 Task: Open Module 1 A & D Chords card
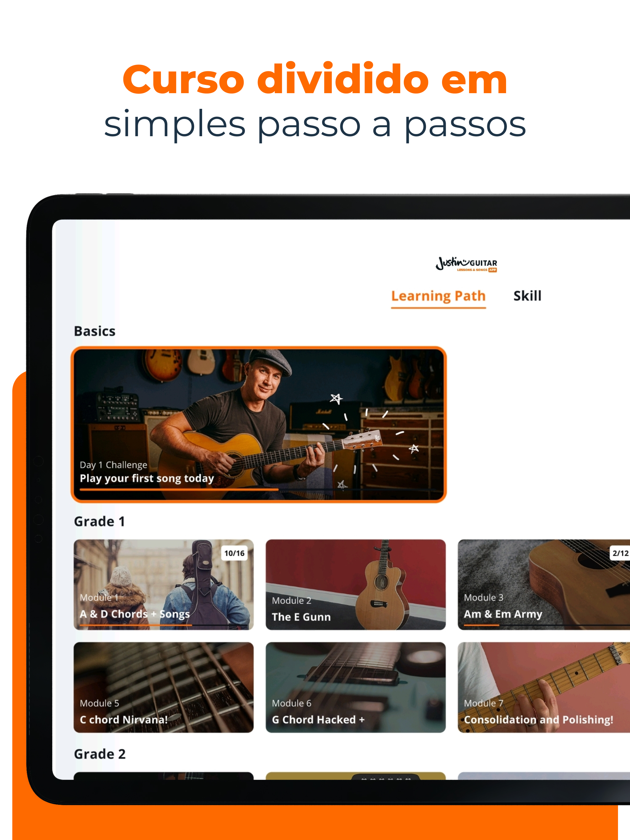163,585
